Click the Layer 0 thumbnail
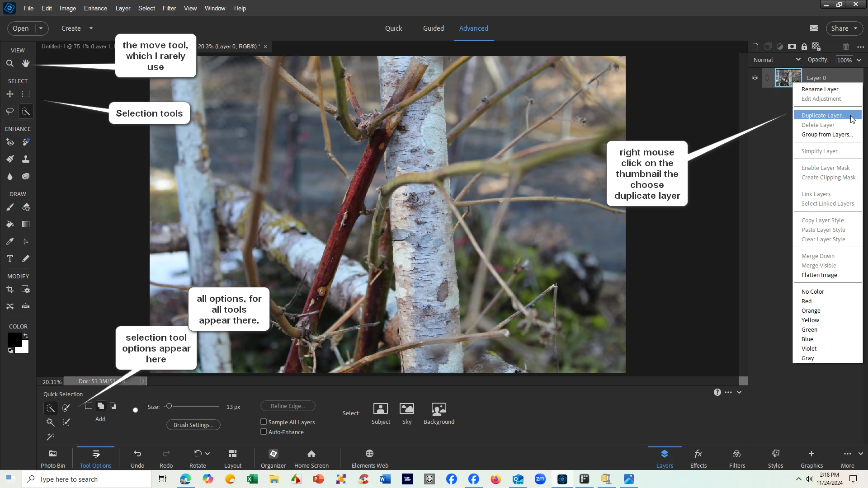This screenshot has height=488, width=868. [x=788, y=78]
